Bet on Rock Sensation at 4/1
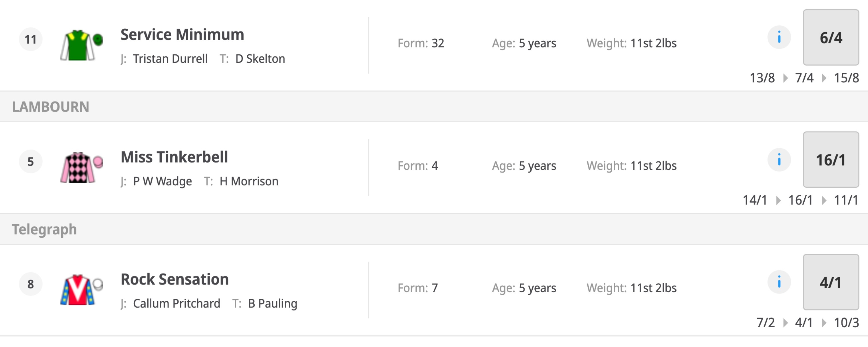This screenshot has width=868, height=347. pos(831,282)
